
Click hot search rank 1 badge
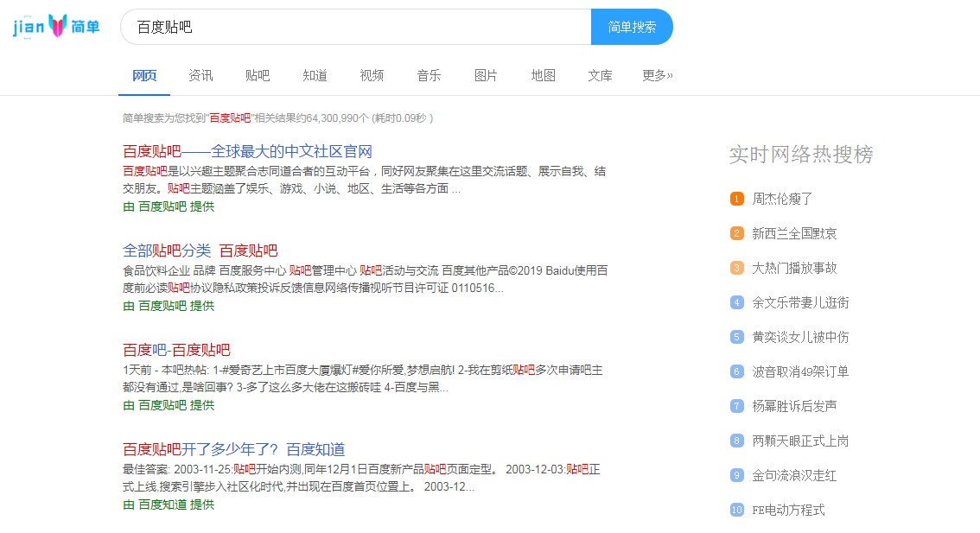point(737,199)
